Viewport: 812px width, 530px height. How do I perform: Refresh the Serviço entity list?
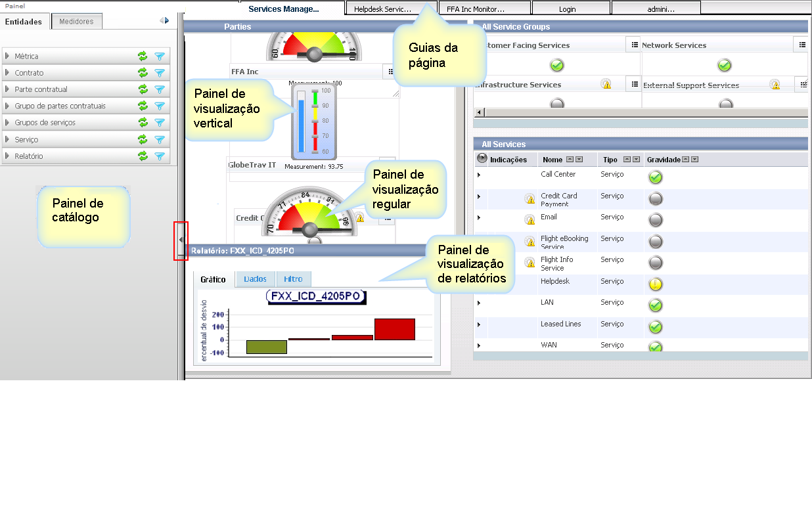(143, 139)
